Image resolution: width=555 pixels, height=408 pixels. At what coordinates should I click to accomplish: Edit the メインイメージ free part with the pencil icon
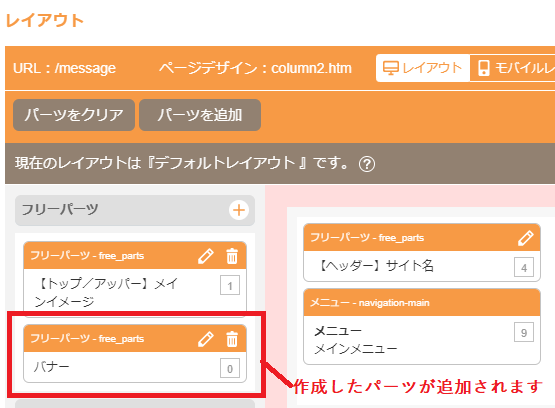tap(206, 256)
